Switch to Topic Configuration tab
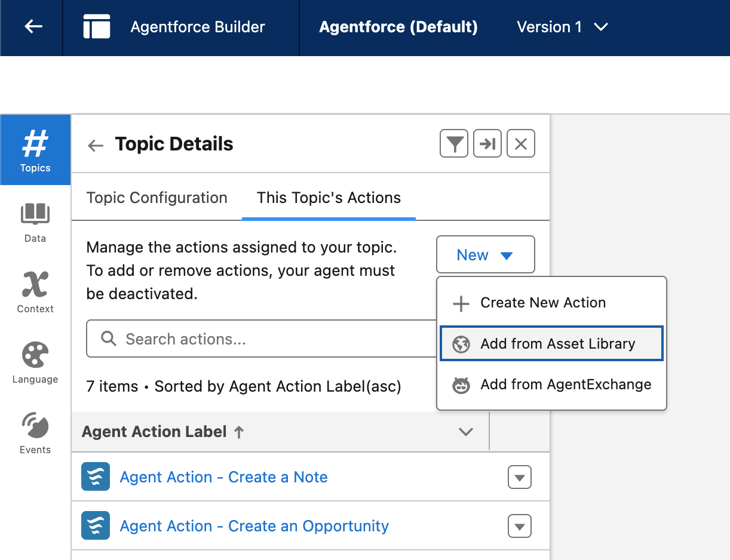 click(157, 198)
